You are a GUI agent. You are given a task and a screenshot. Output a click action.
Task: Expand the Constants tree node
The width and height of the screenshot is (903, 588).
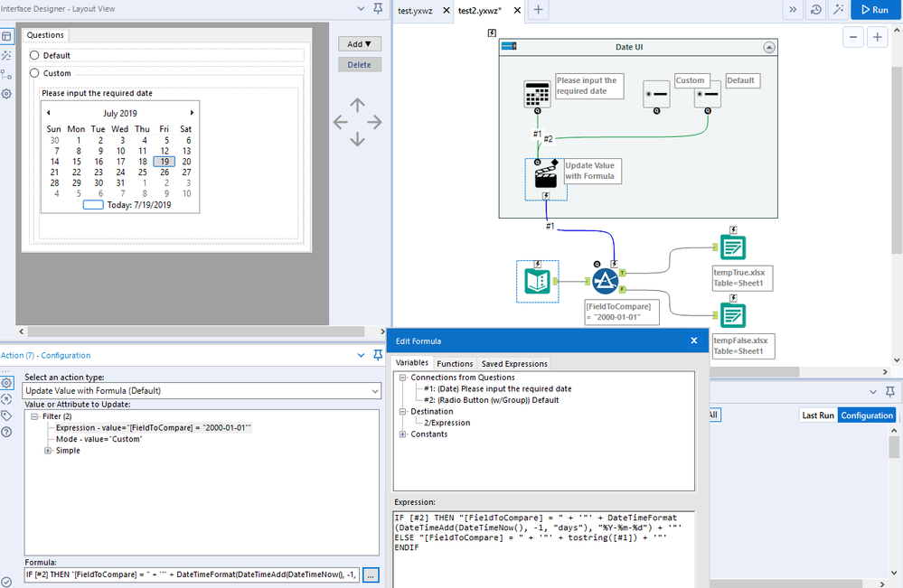click(402, 434)
